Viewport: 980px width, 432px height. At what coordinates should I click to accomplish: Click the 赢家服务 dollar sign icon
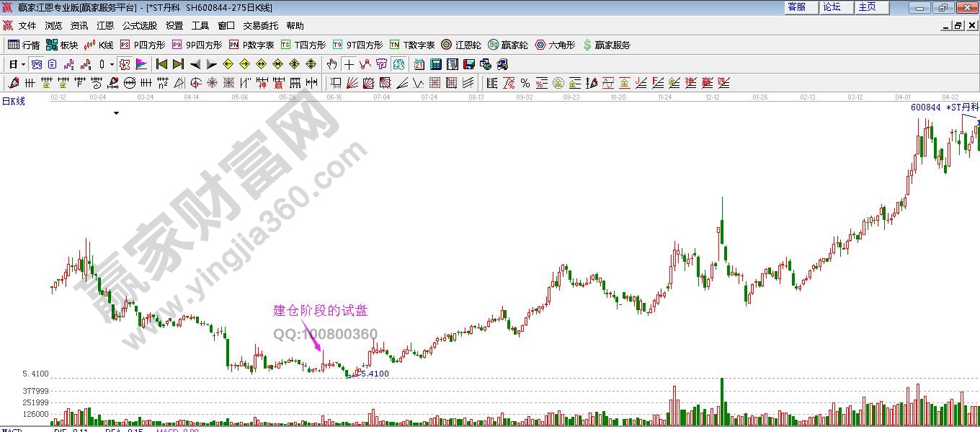587,45
